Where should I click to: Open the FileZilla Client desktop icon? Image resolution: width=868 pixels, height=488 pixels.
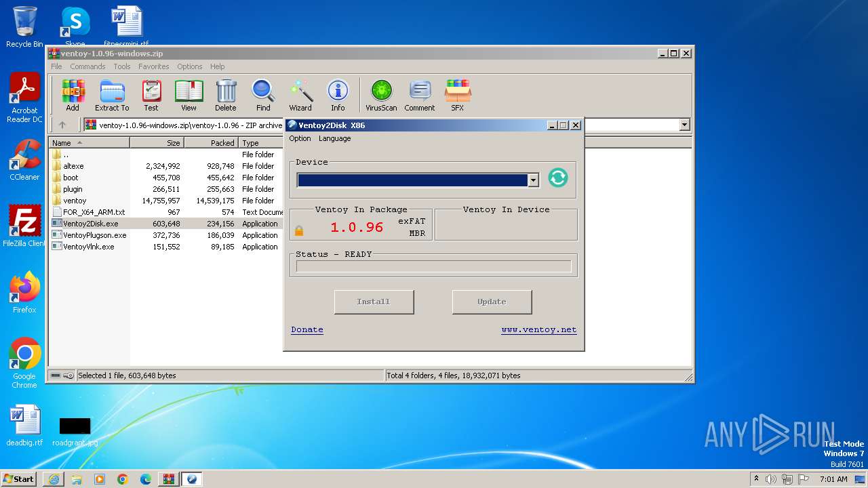tap(24, 226)
